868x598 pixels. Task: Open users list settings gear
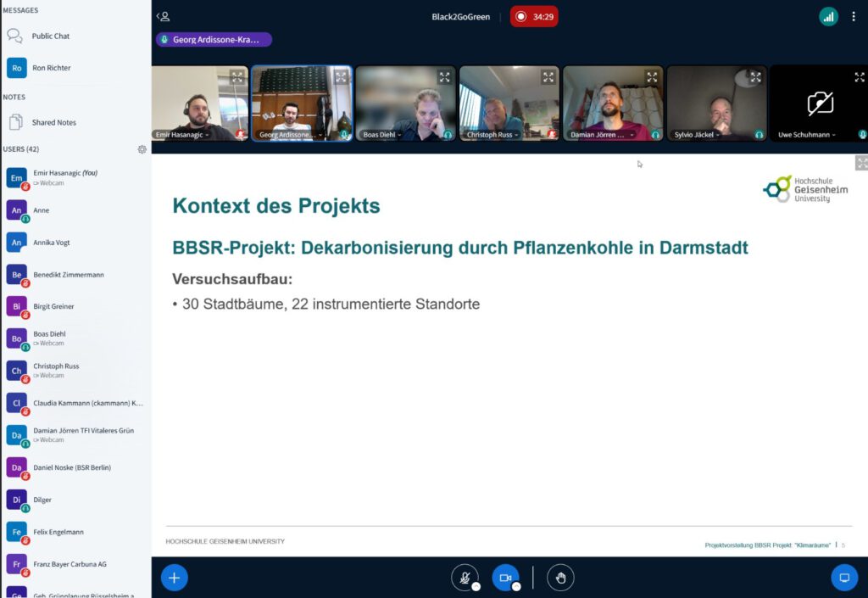pos(142,149)
